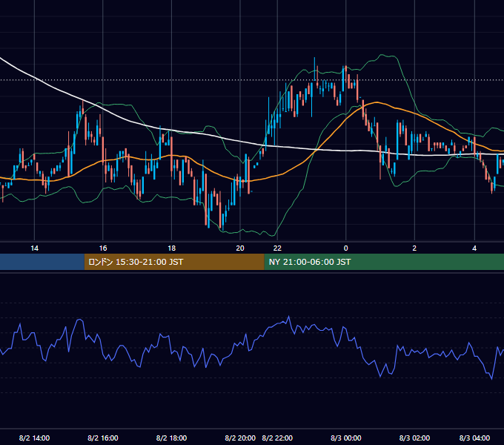Screen dimensions: 504x445
Task: Click the ロンドン 15:30-21:00 JST session bar
Action: (x=174, y=262)
